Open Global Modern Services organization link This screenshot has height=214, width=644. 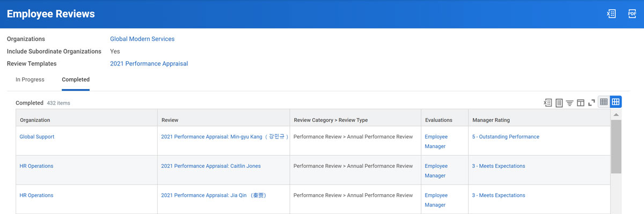coord(142,39)
